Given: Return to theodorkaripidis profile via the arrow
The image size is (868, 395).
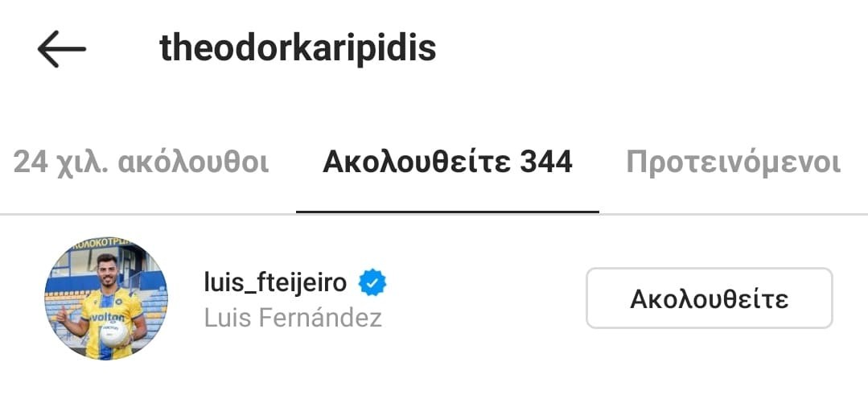Looking at the screenshot, I should click(x=61, y=49).
